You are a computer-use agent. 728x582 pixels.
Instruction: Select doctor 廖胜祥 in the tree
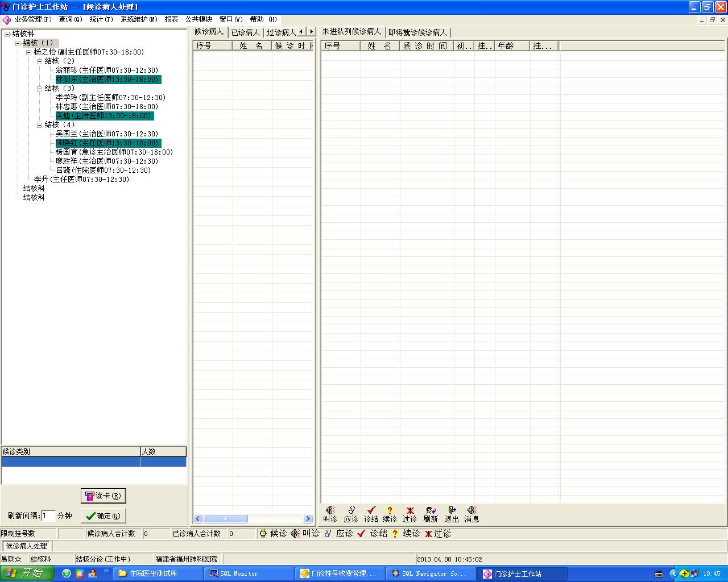click(107, 161)
